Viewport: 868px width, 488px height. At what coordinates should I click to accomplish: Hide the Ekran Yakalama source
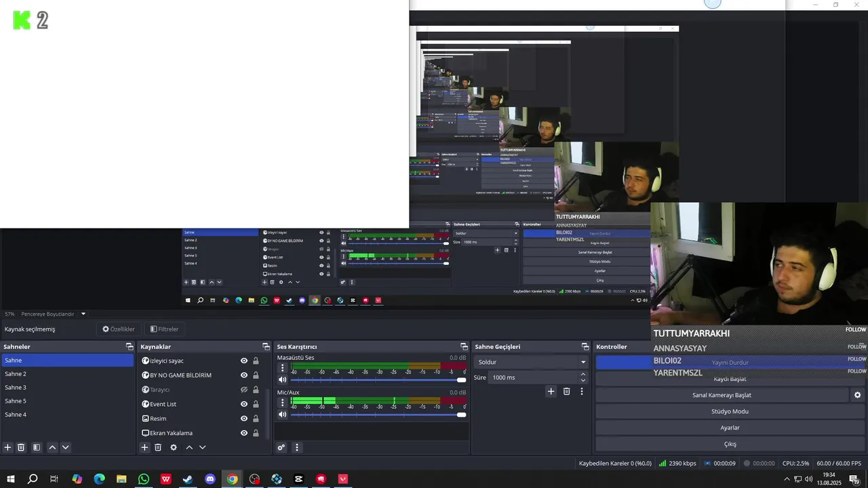click(x=244, y=433)
